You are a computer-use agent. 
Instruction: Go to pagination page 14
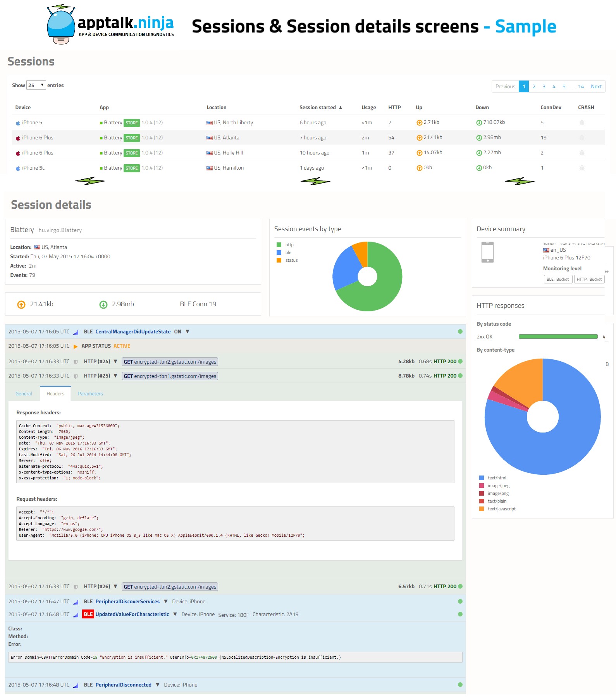click(581, 86)
